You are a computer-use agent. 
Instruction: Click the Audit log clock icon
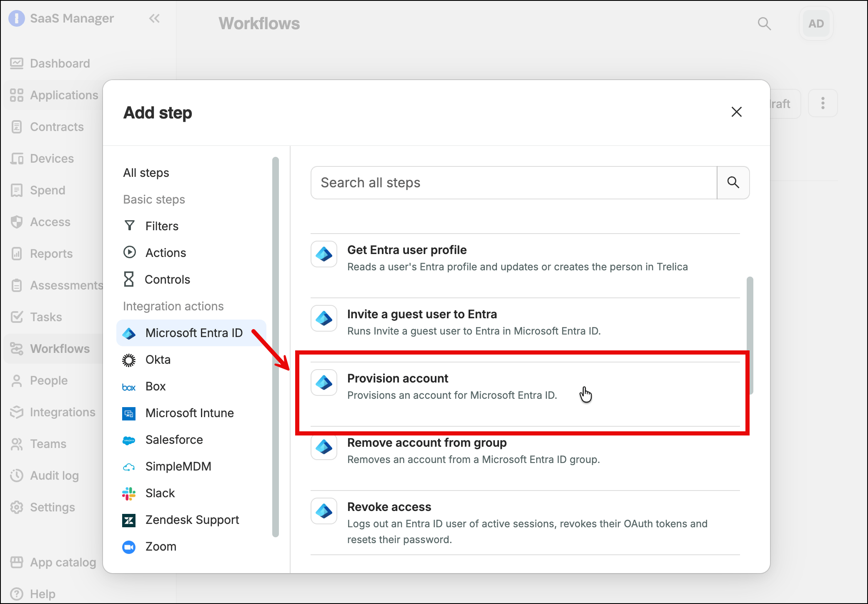(x=17, y=476)
